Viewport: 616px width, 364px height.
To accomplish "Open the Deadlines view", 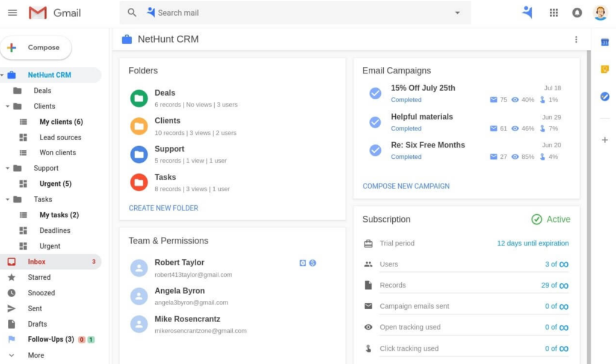I will (x=55, y=230).
